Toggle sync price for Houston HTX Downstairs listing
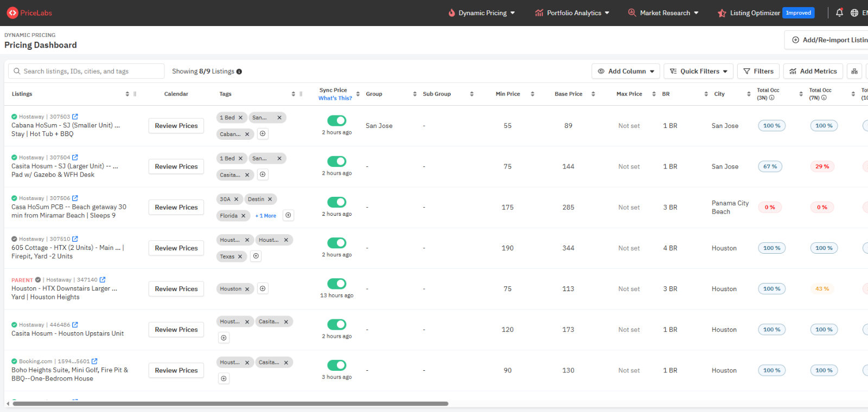Viewport: 868px width, 412px height. point(337,284)
